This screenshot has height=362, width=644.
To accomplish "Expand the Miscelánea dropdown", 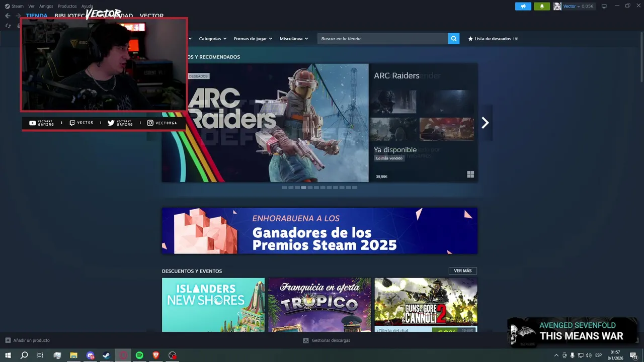I will click(x=294, y=39).
